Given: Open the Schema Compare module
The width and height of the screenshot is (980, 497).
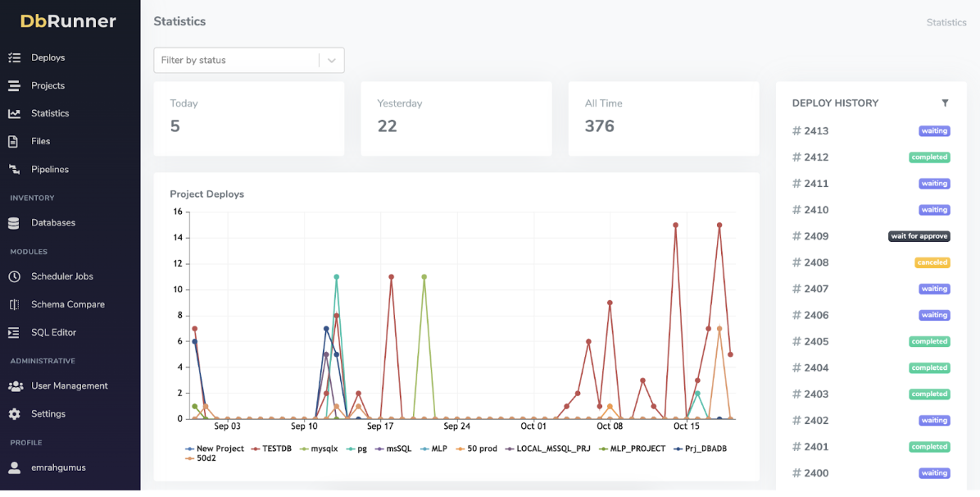Looking at the screenshot, I should 67,304.
